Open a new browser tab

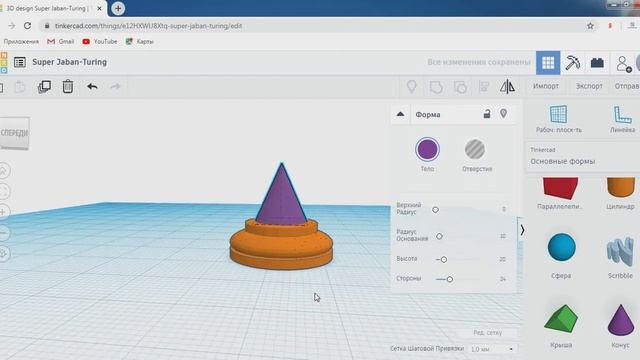click(x=118, y=8)
